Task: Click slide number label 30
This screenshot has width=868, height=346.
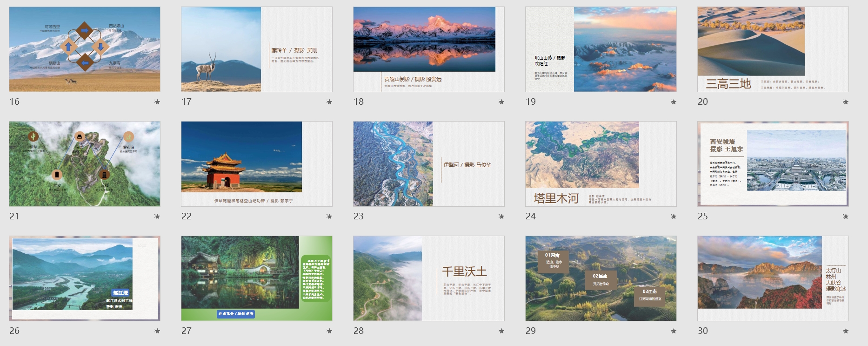Action: point(703,331)
